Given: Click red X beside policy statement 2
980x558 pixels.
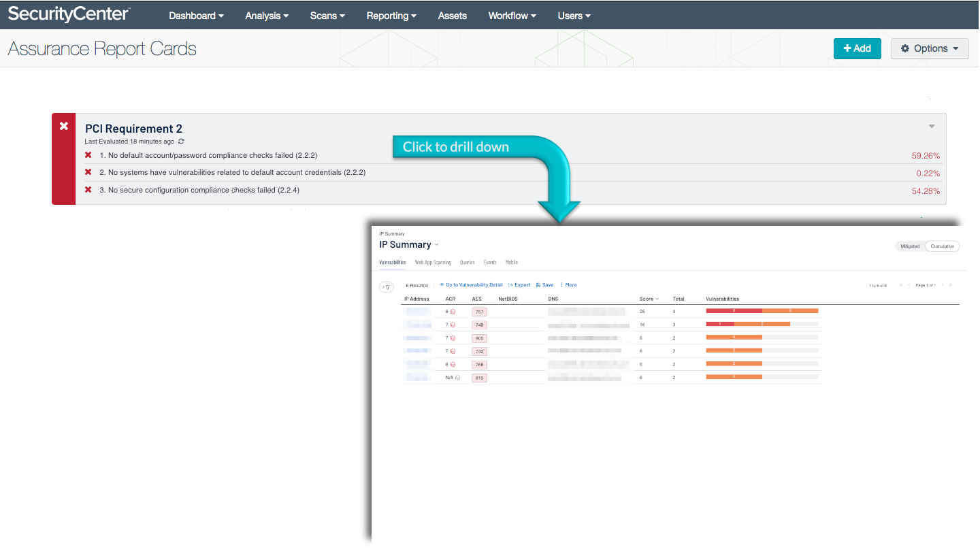Looking at the screenshot, I should click(x=88, y=172).
